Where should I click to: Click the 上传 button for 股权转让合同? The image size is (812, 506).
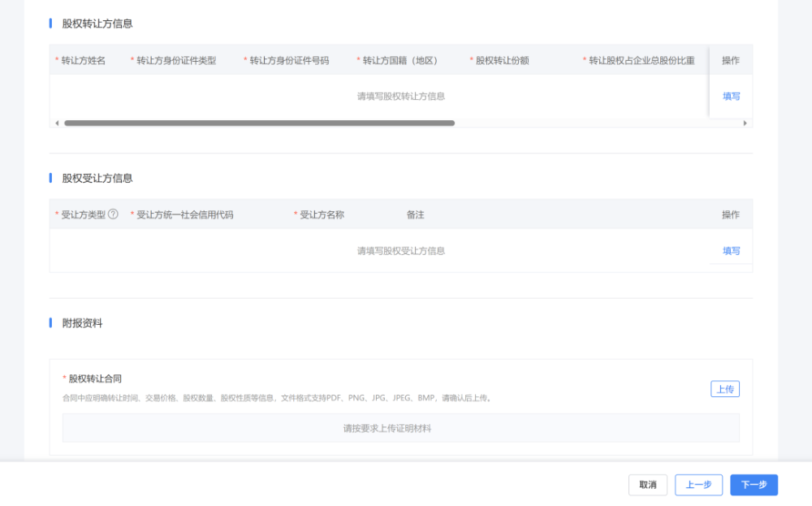[725, 389]
